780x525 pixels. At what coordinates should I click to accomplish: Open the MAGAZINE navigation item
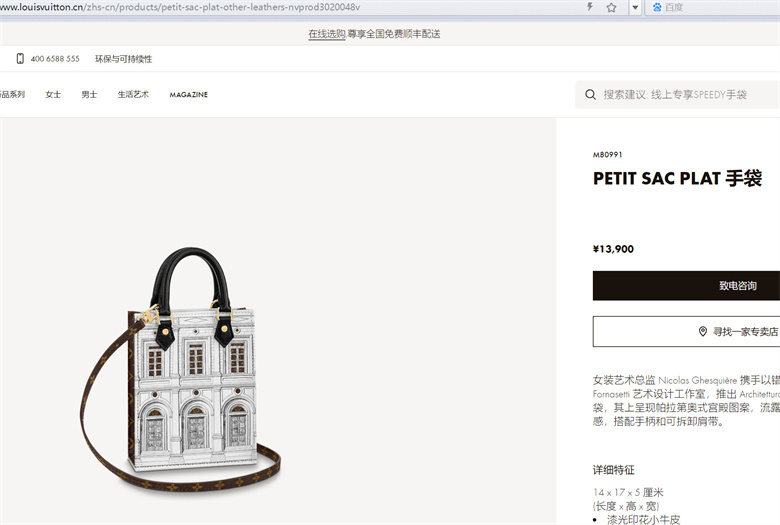click(x=189, y=95)
